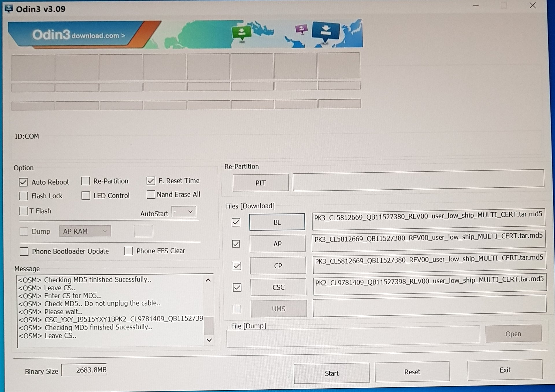
Task: Click the CP file button
Action: coord(278,265)
